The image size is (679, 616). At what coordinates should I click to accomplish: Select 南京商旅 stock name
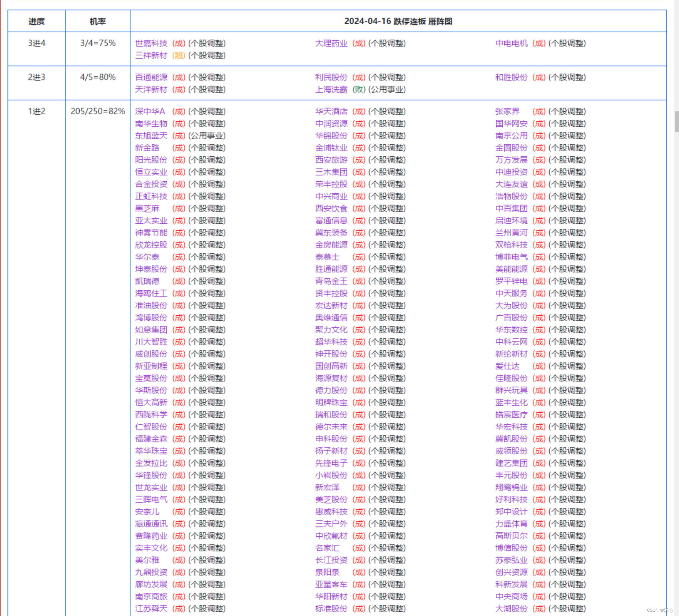click(x=151, y=596)
